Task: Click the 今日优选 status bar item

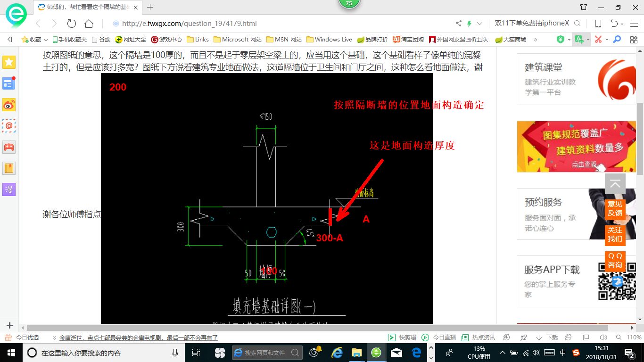Action: tap(22, 337)
